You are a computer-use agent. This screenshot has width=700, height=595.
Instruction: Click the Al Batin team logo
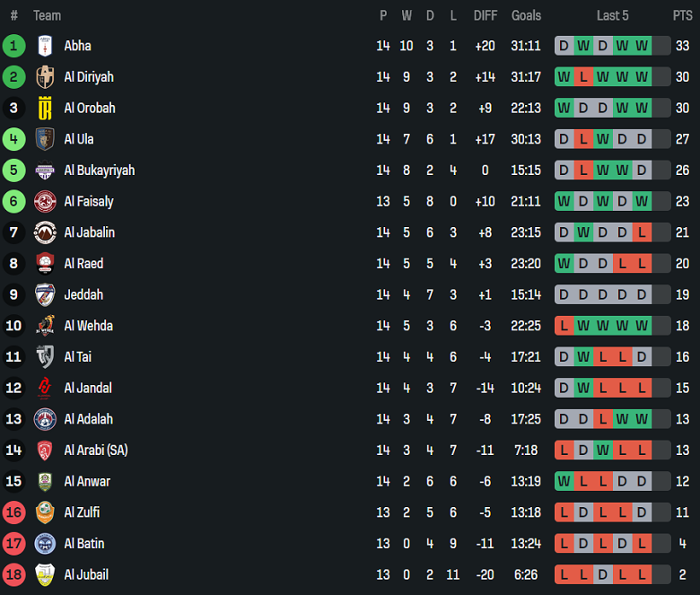[x=45, y=544]
